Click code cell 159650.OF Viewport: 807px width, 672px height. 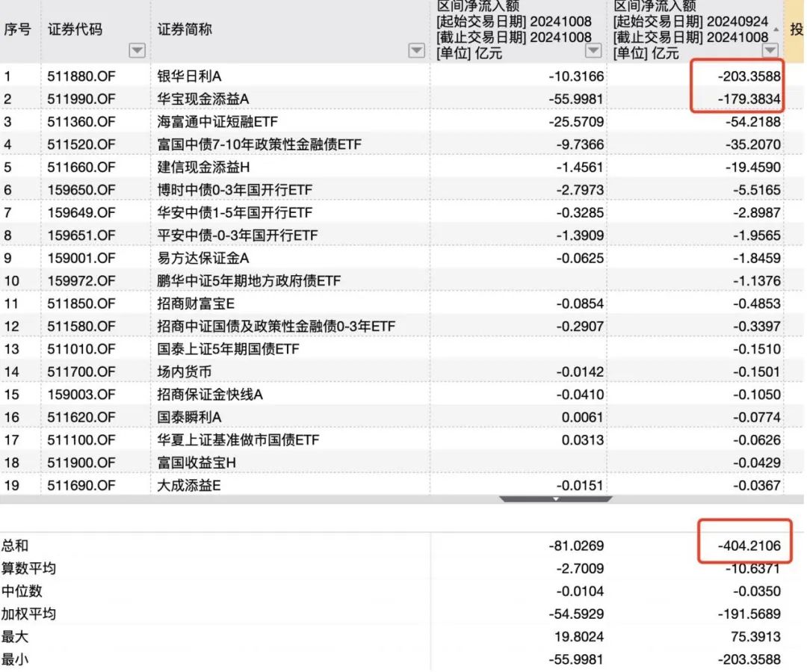81,190
